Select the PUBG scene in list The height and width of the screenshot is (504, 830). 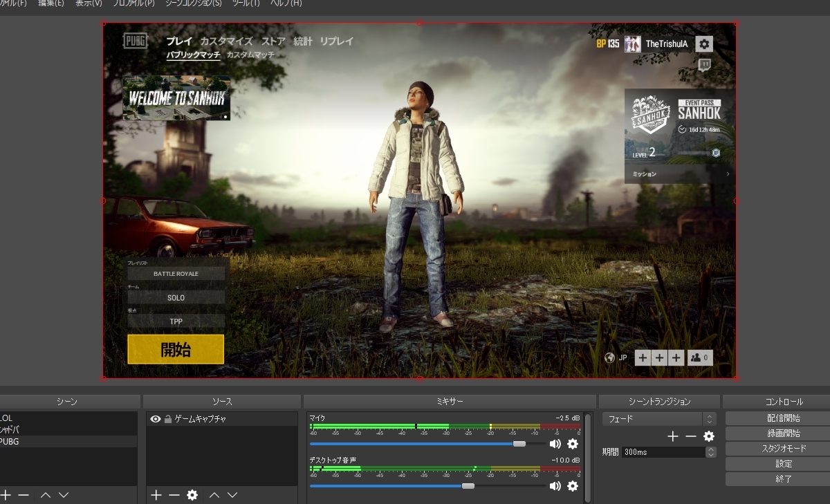(x=68, y=441)
